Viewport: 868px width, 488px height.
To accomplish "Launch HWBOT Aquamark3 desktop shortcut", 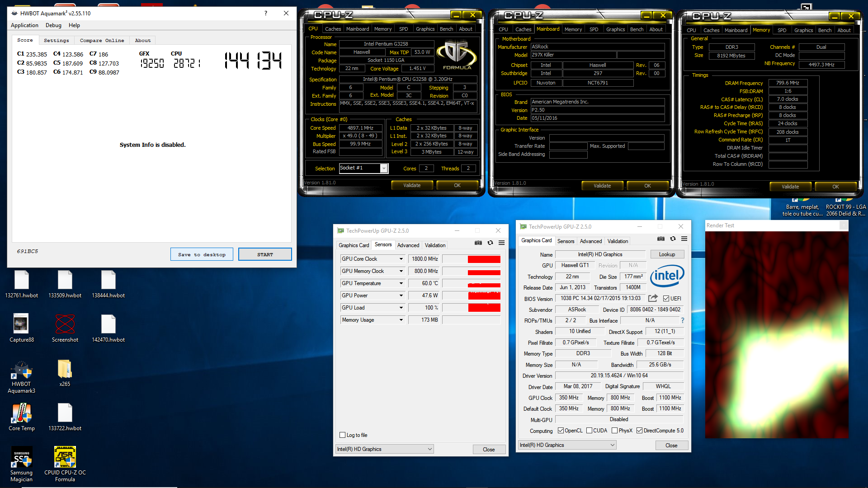I will pyautogui.click(x=21, y=377).
